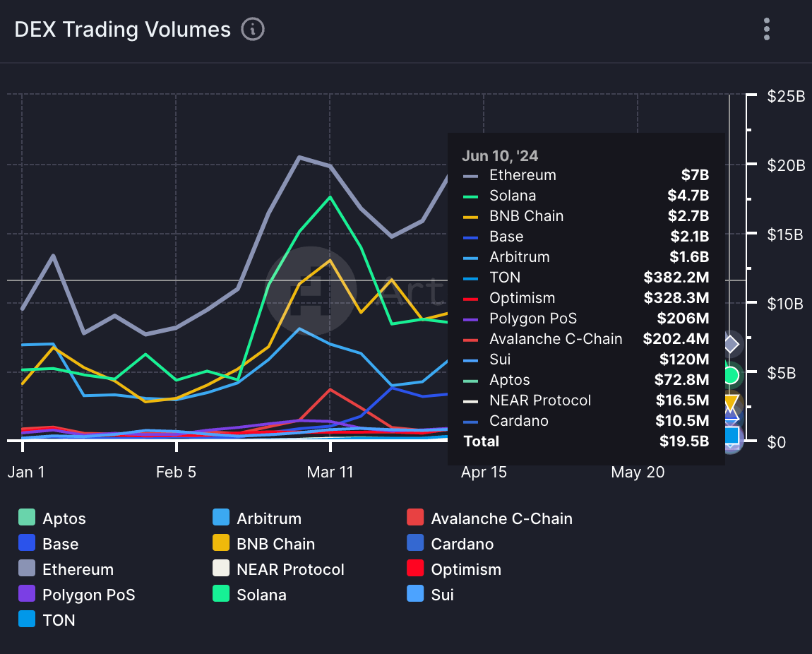The width and height of the screenshot is (812, 654).
Task: Click Optimism $328.3M tooltip value
Action: (x=676, y=298)
